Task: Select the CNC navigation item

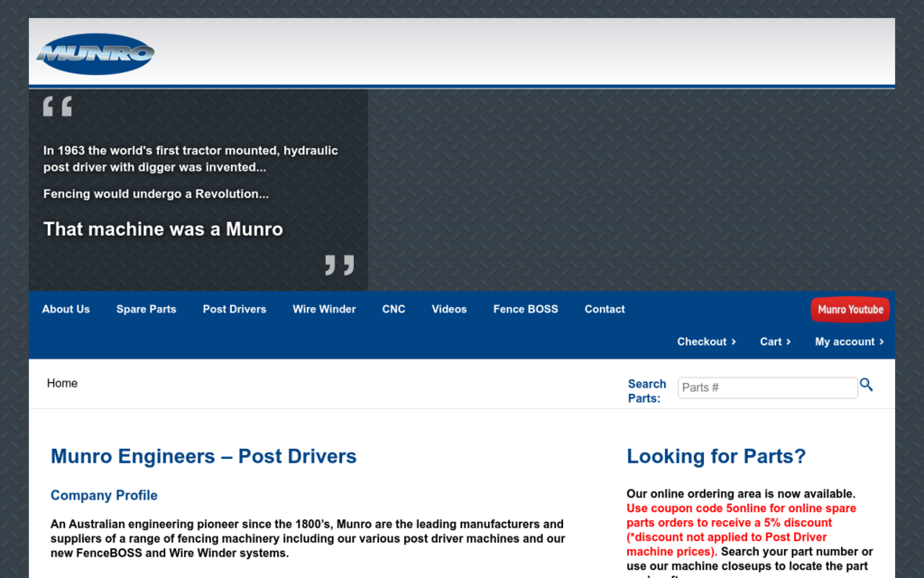Action: coord(393,309)
